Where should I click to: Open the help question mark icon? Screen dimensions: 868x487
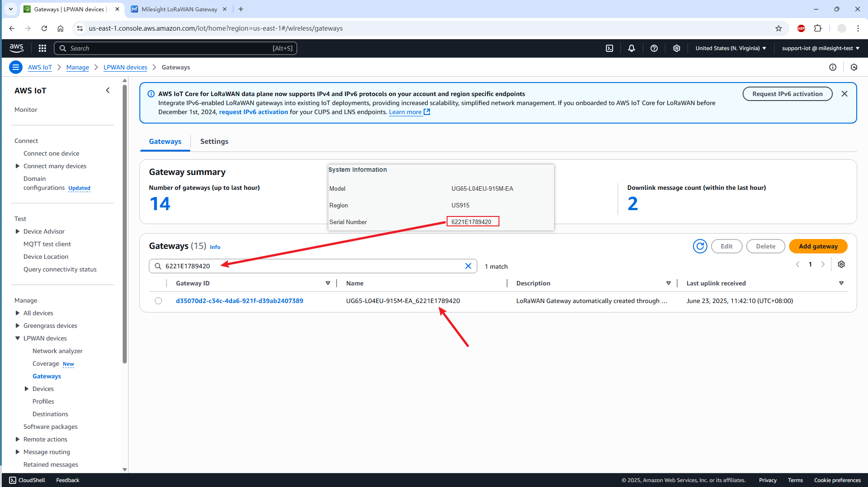[x=654, y=48]
